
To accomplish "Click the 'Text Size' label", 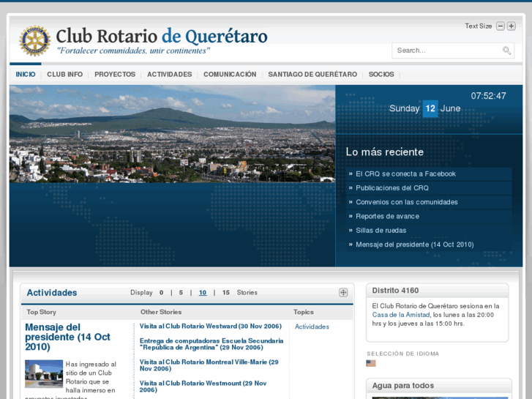I will click(x=479, y=26).
